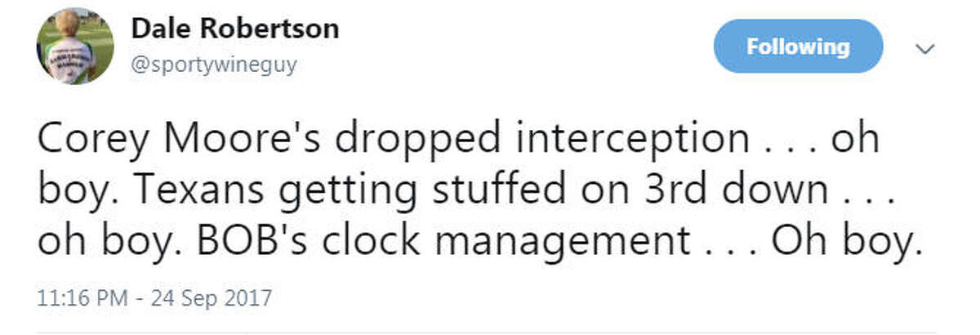Open the 11:16 PM timestamp link

click(x=82, y=297)
